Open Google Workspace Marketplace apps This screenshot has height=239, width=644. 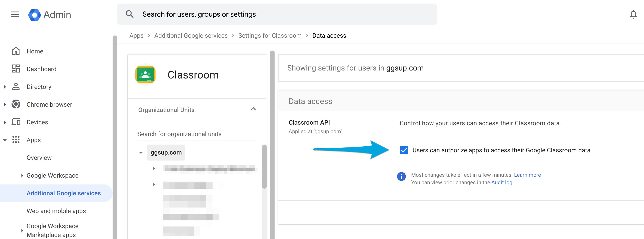tap(53, 230)
